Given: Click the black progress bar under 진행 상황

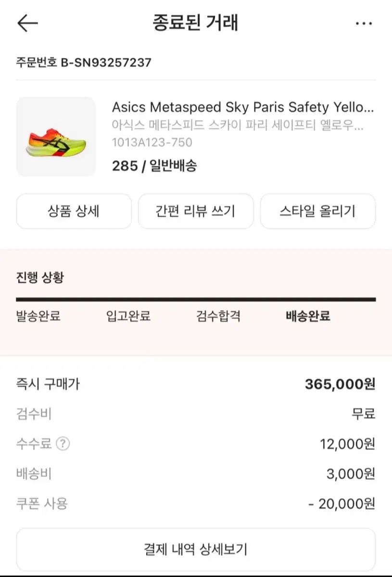Looking at the screenshot, I should click(196, 300).
